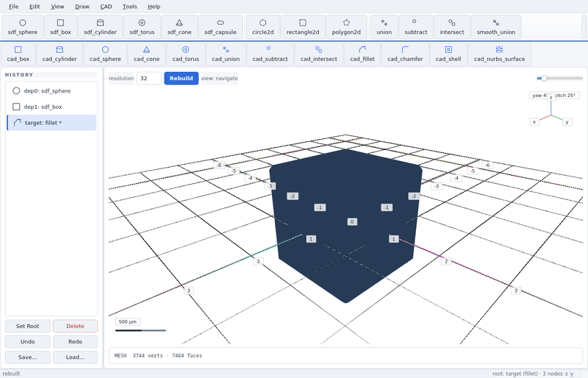Click the Undo button
This screenshot has width=588, height=378.
tap(28, 341)
